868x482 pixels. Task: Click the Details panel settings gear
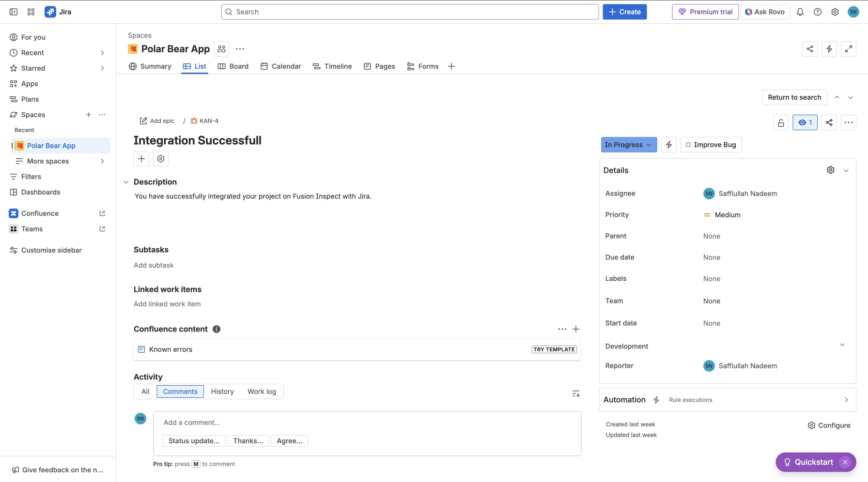(831, 170)
